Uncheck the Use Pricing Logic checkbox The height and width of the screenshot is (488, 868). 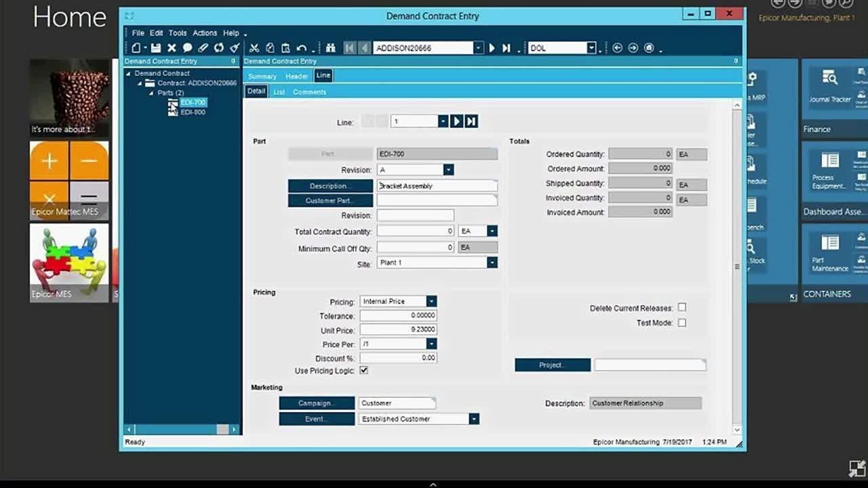[364, 371]
